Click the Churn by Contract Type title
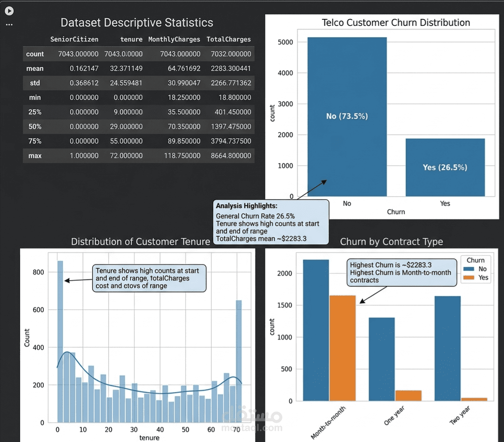The image size is (504, 442). [x=392, y=242]
